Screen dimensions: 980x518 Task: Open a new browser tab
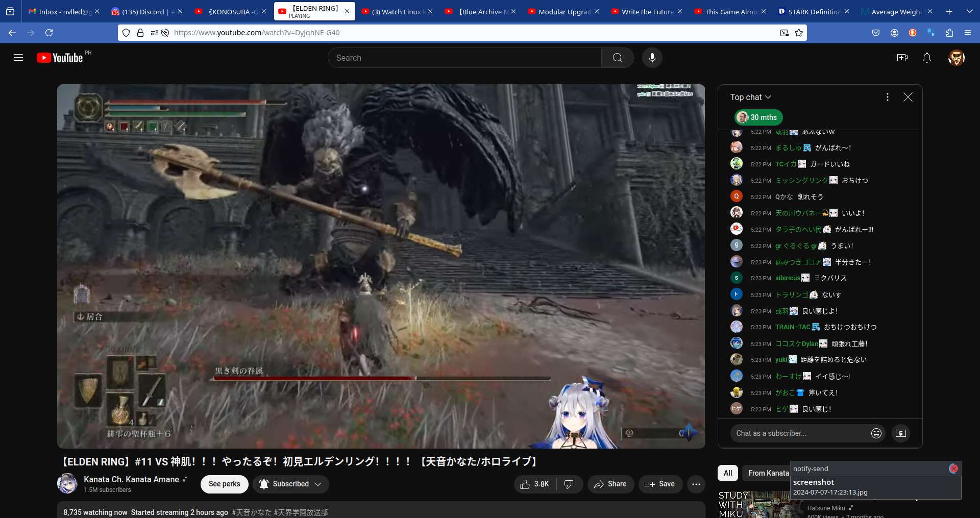(949, 11)
